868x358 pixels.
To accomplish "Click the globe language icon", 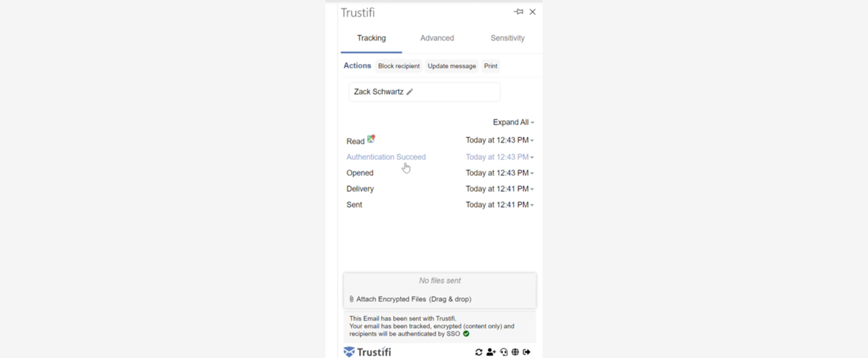I will pyautogui.click(x=515, y=352).
